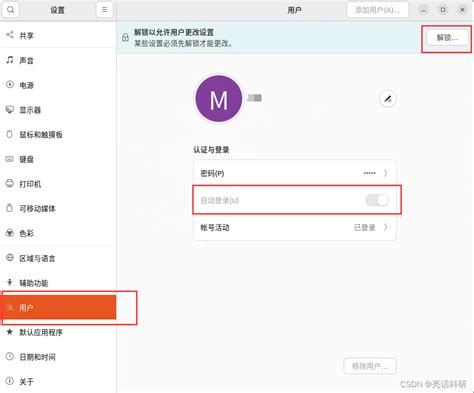The image size is (474, 393).
Task: Click the share icon beside 共享
Action: [10, 35]
